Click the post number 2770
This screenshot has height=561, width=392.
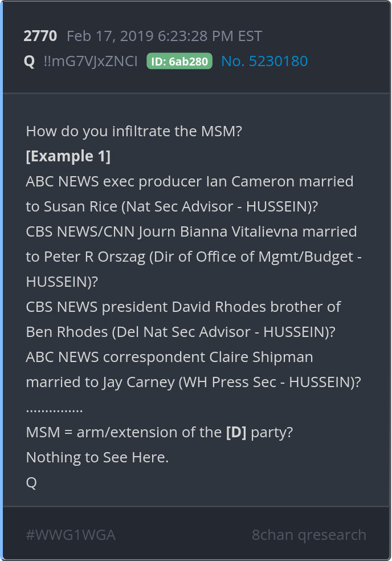click(40, 36)
